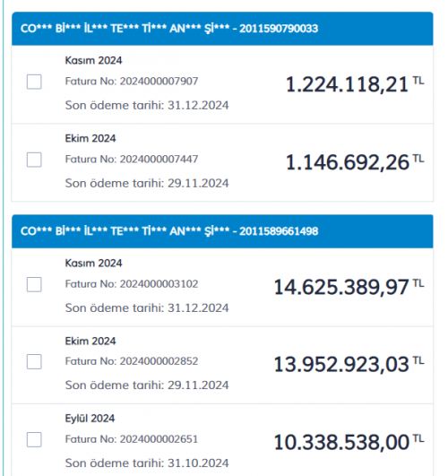Select the Ekim 2024 invoice 2024000007447 checkbox
Screen dimensions: 448x476
pos(34,160)
